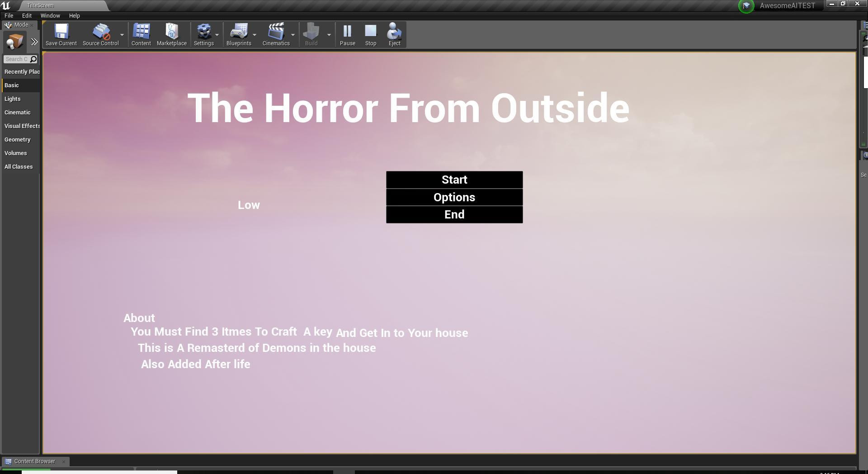Click the green tutorial cap icon
The width and height of the screenshot is (868, 474).
pos(746,6)
